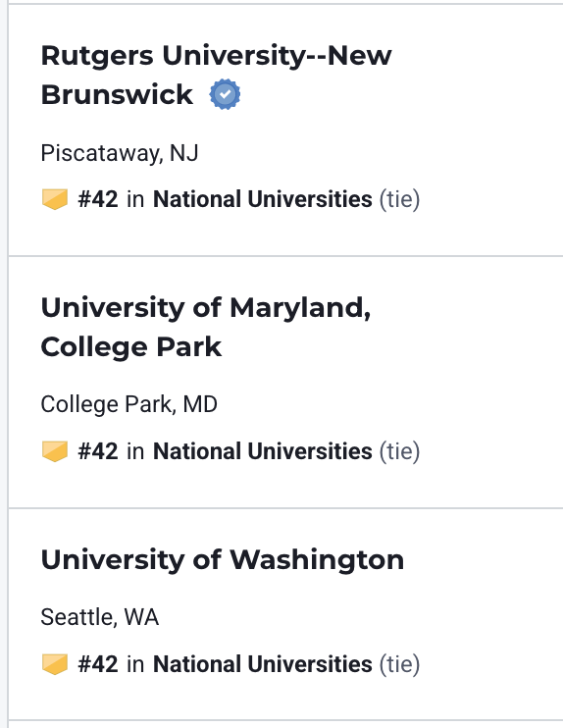Open the University of Washington heading link

pyautogui.click(x=223, y=559)
